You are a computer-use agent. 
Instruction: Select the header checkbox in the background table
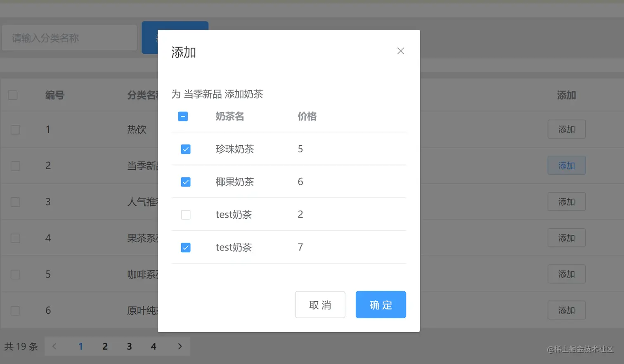pyautogui.click(x=13, y=95)
